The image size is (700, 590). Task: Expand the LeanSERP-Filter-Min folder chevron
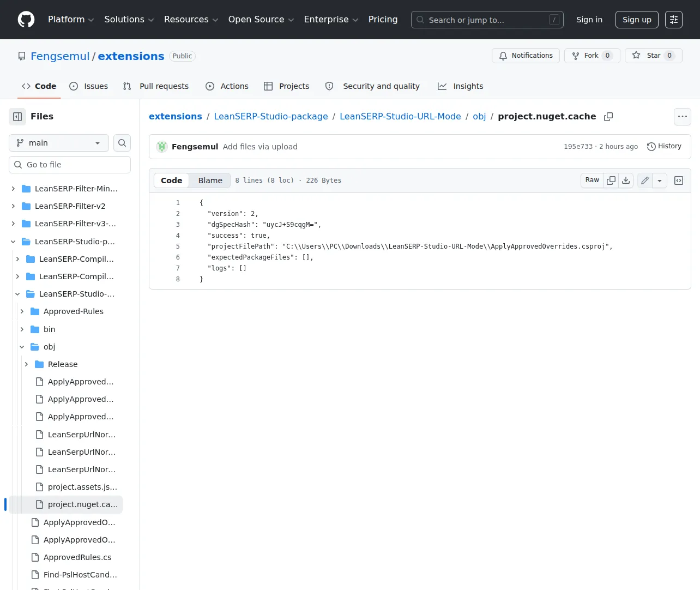(x=13, y=189)
